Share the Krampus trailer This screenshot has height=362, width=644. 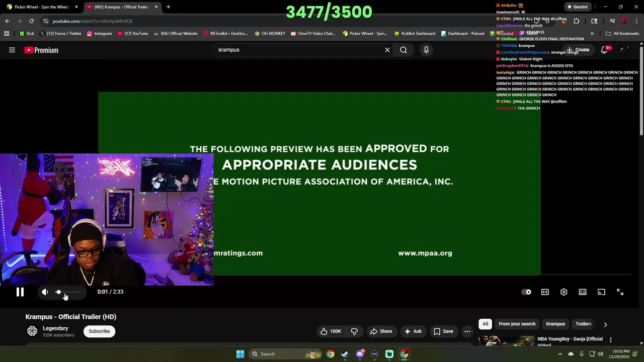[381, 331]
